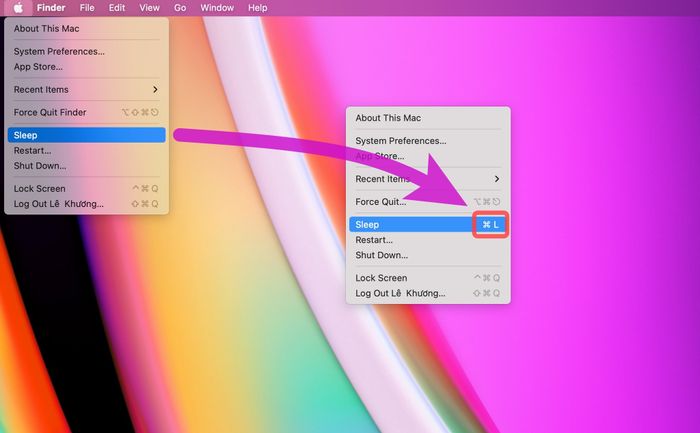
Task: Open App Store… in left menu
Action: (87, 67)
